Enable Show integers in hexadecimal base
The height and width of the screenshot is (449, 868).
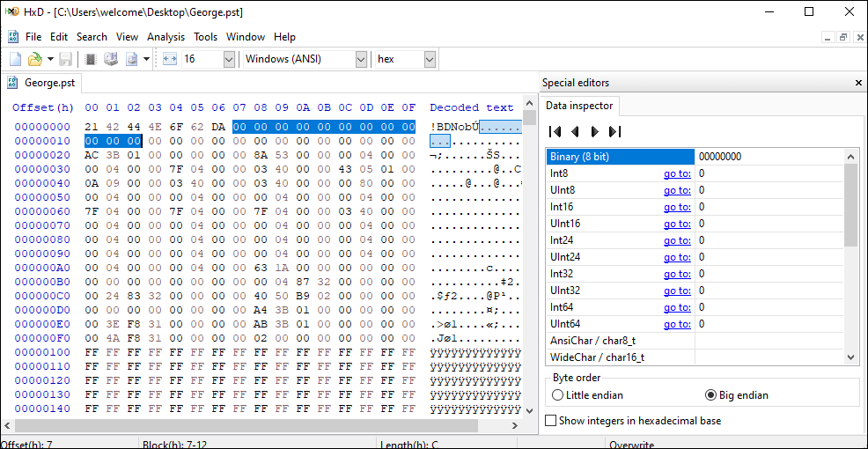[633, 421]
